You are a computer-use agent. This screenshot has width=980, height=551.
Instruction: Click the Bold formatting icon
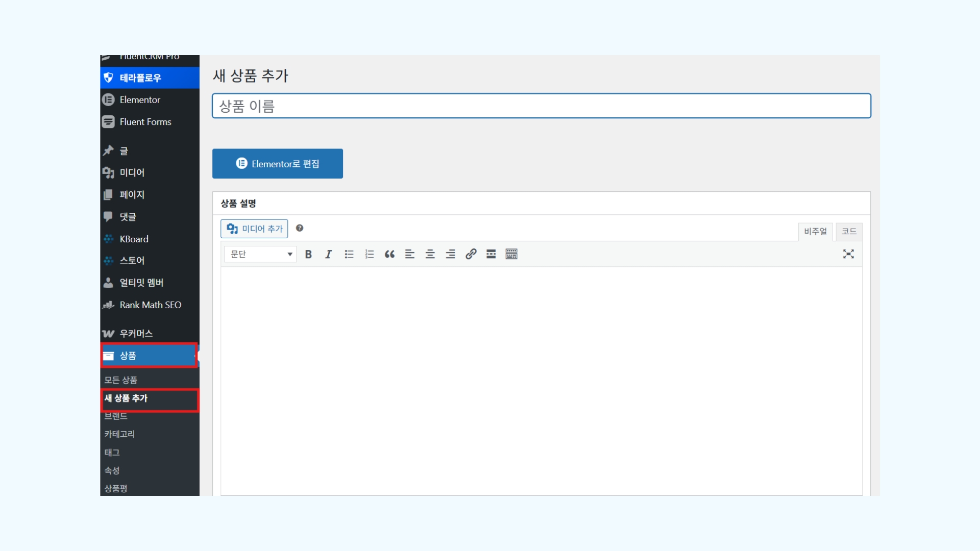pos(308,254)
